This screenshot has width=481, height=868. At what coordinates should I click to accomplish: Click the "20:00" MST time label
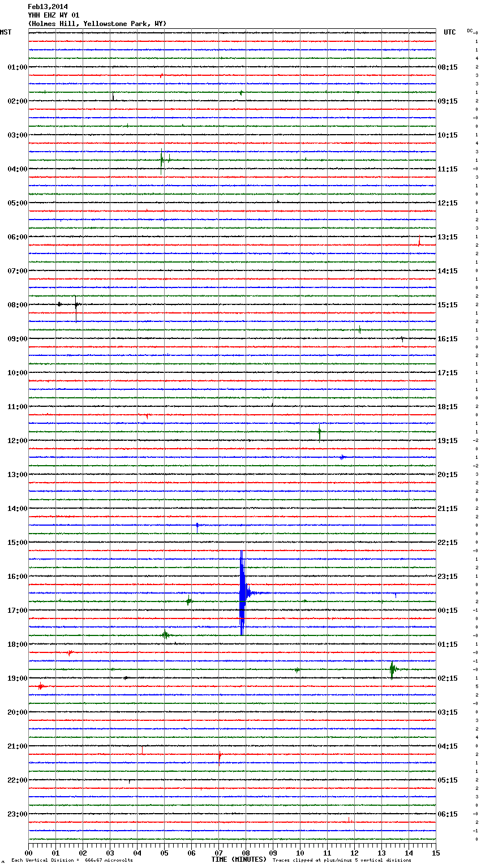click(17, 712)
